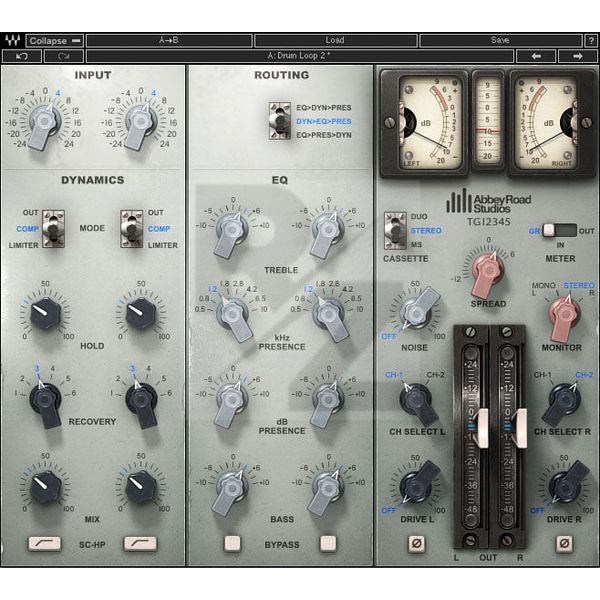Select EQ>PRES>DYN routing option
Viewport: 600px width, 600px height.
click(324, 135)
